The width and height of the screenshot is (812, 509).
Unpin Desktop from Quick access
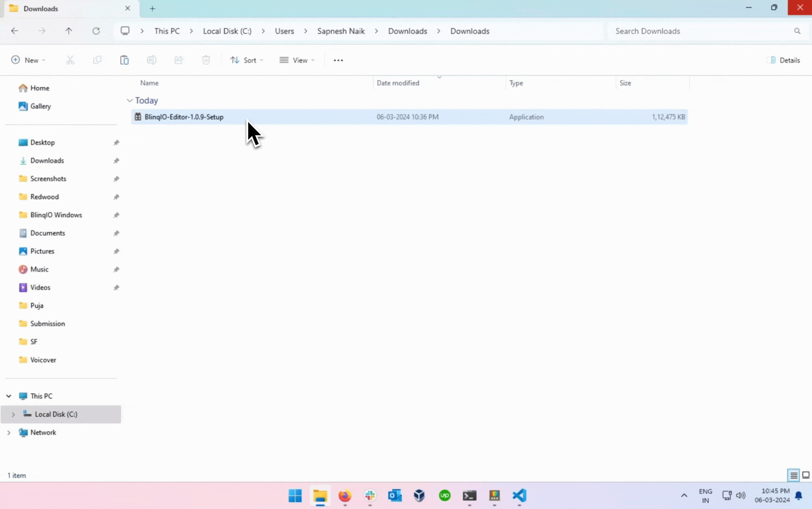[116, 143]
